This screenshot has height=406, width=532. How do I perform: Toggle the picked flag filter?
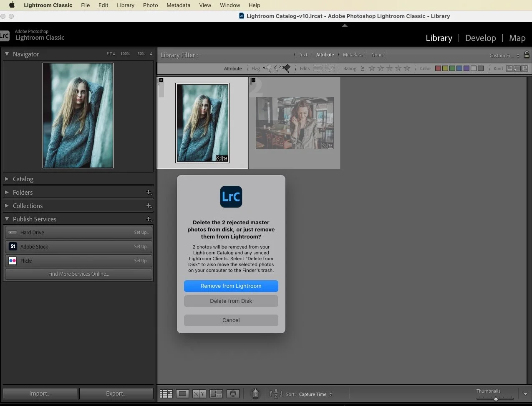(x=267, y=68)
